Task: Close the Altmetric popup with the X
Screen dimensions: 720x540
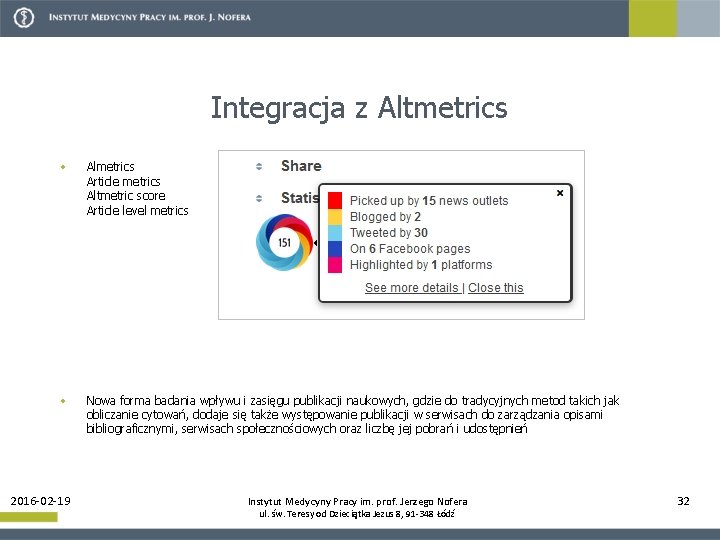Action: pos(560,193)
